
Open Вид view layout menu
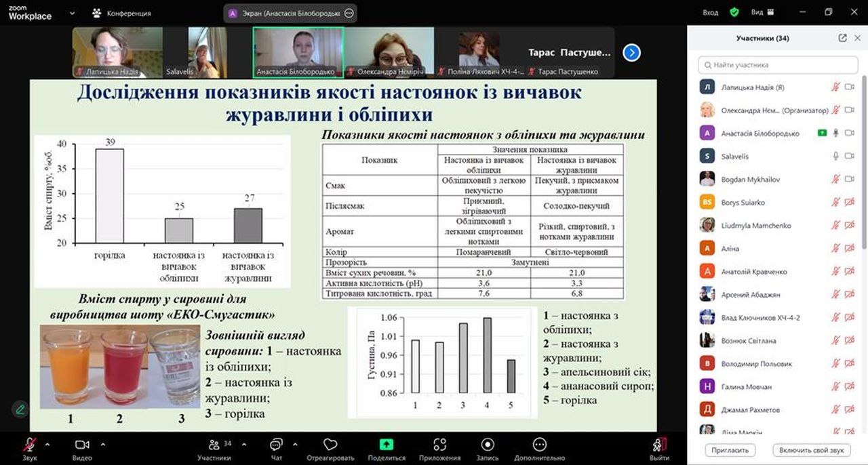763,12
